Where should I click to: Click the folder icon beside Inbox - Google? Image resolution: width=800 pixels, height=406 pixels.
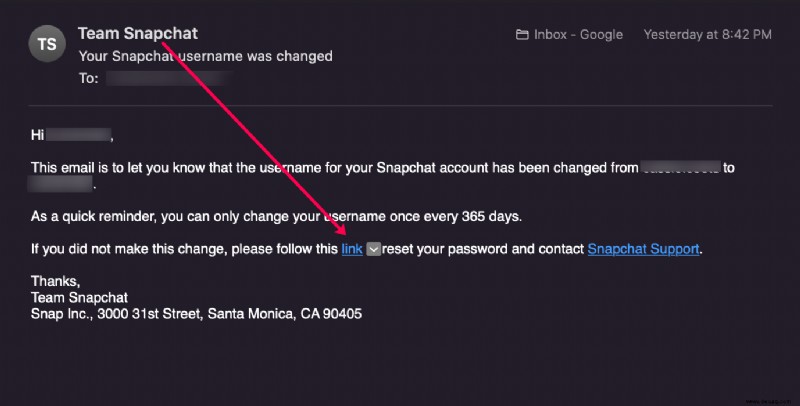[522, 35]
